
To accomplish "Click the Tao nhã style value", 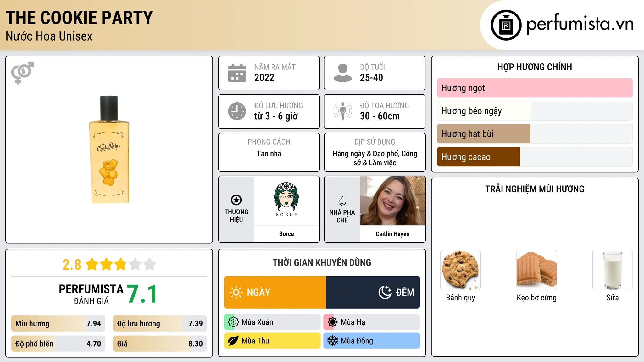I will [269, 154].
